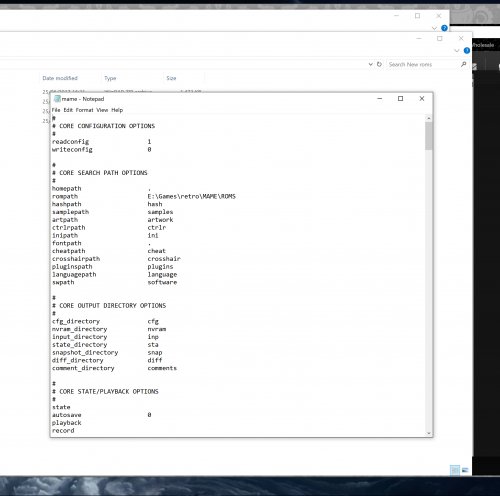
Task: Open the File menu in Notepad
Action: pos(56,110)
